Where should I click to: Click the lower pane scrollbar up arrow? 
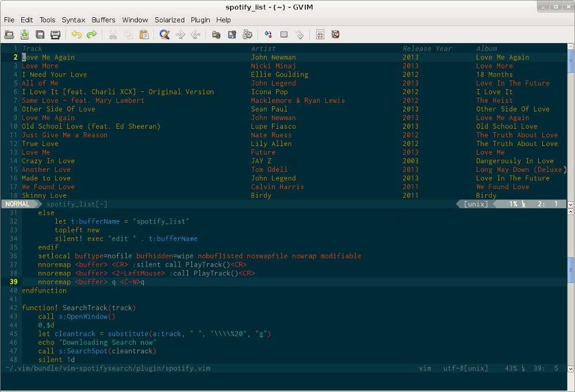(x=570, y=212)
